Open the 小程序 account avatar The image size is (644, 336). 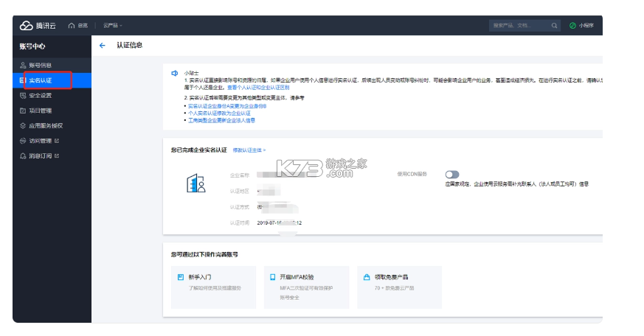point(572,26)
